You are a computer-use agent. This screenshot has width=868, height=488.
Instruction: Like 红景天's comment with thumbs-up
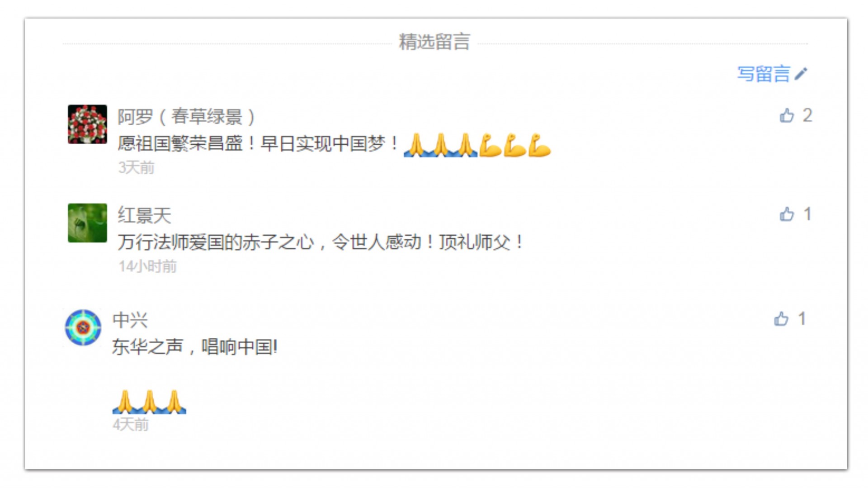pos(787,214)
